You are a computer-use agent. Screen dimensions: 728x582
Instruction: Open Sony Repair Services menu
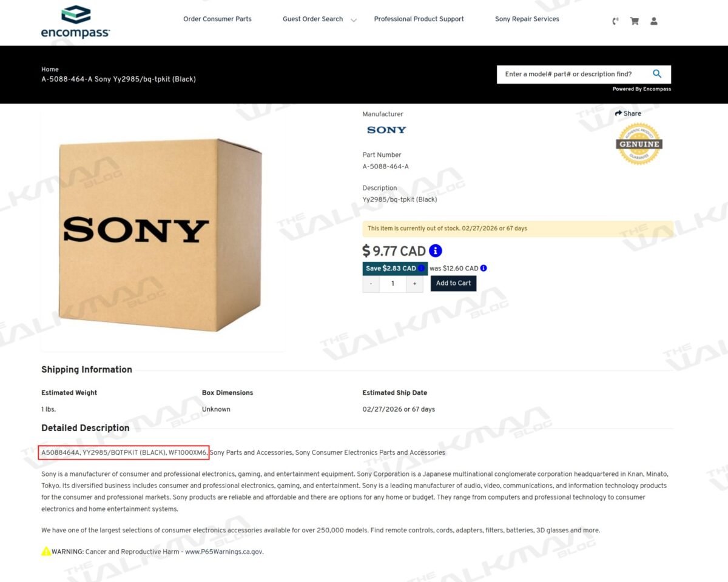coord(527,19)
